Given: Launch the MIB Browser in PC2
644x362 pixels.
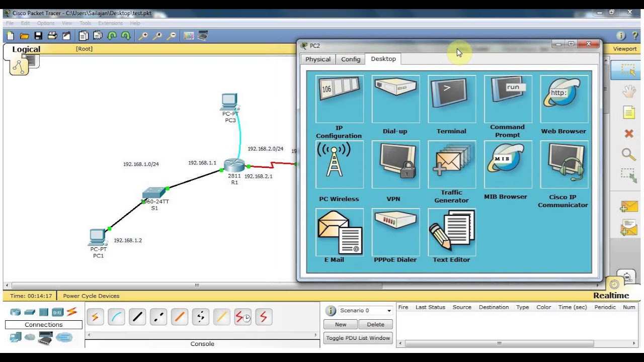Looking at the screenshot, I should 508,164.
